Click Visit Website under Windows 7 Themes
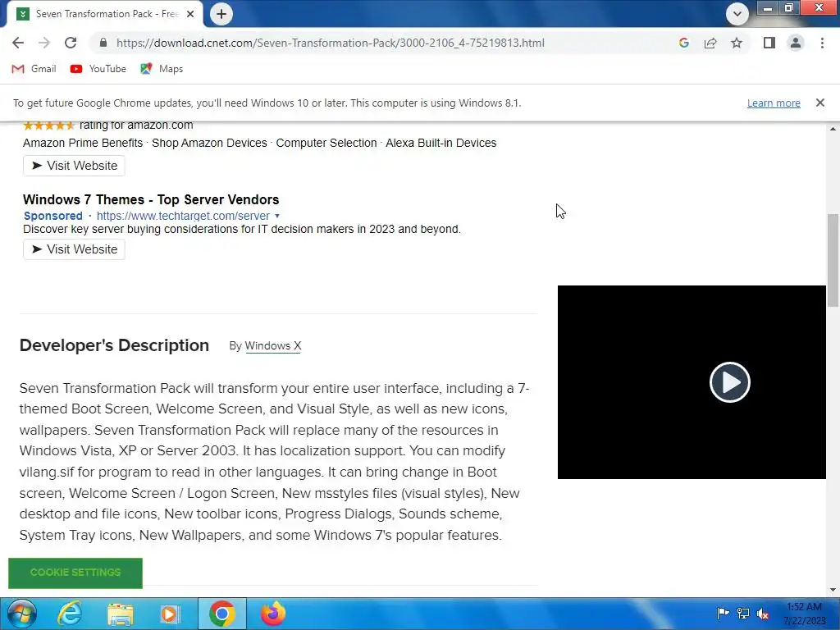Viewport: 840px width, 630px height. (74, 249)
